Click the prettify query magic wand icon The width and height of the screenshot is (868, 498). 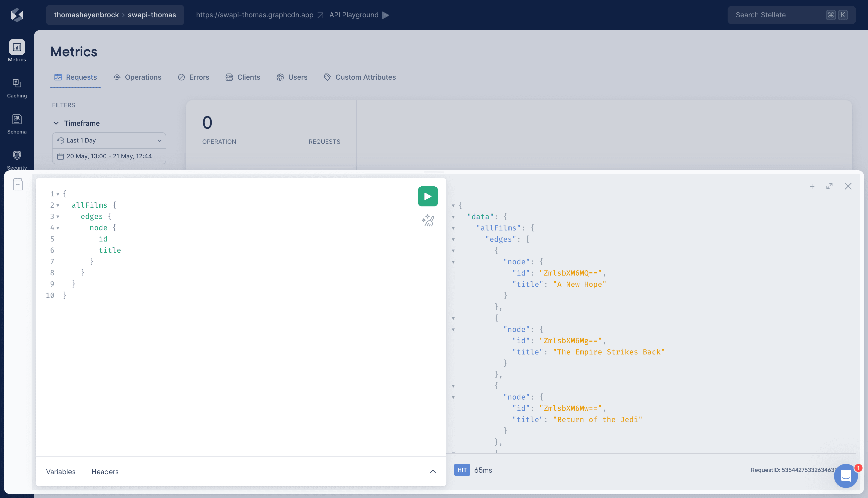coord(427,221)
